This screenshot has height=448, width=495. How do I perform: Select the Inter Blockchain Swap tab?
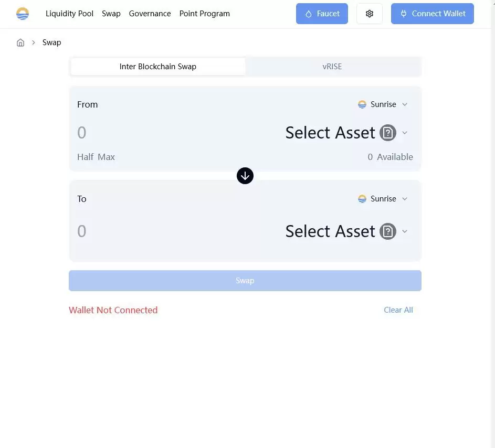(158, 67)
